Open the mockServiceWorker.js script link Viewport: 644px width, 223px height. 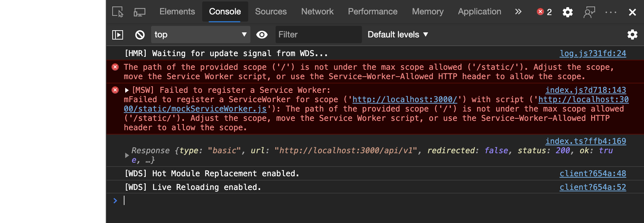[195, 109]
